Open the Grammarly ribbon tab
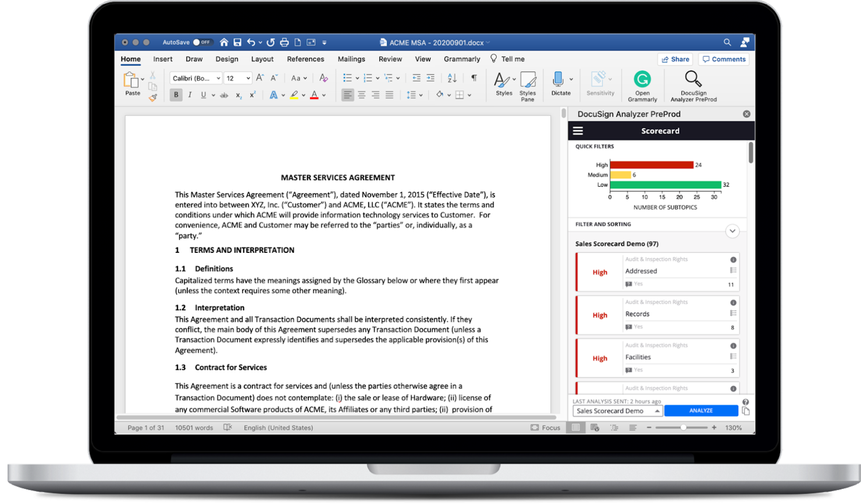 462,59
